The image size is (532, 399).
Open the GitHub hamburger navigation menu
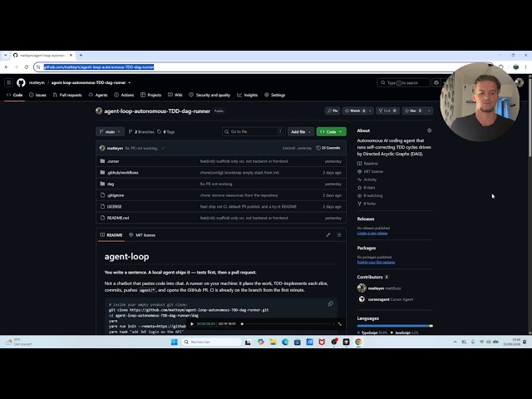[x=9, y=82]
